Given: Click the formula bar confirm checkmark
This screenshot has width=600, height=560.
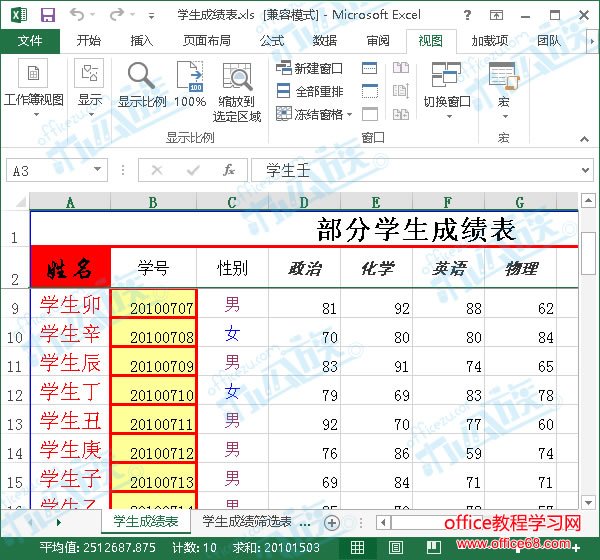Looking at the screenshot, I should (193, 170).
